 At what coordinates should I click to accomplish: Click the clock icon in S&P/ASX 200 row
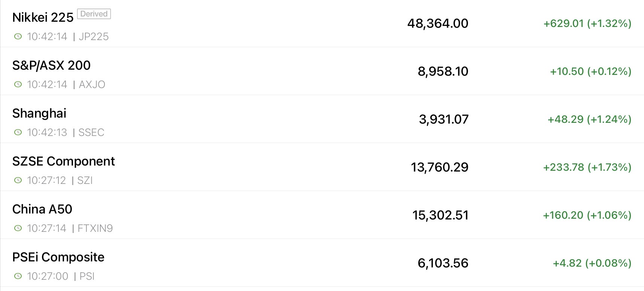(18, 84)
